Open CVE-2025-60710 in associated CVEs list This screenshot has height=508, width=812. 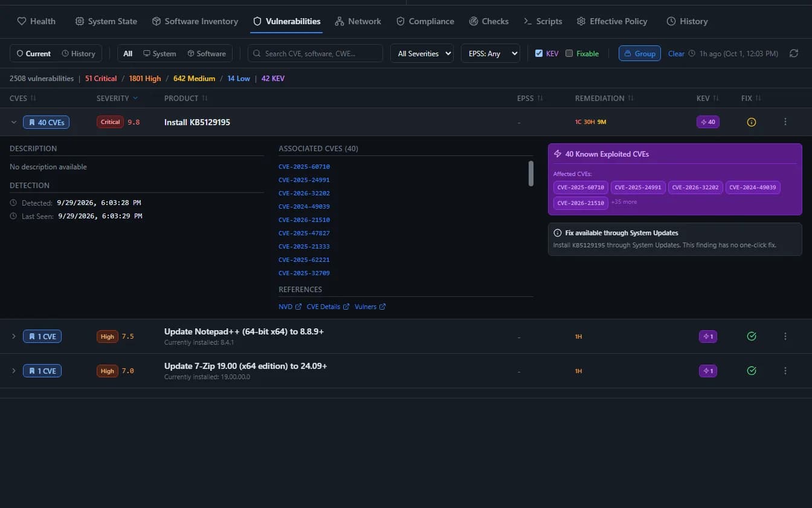coord(304,166)
